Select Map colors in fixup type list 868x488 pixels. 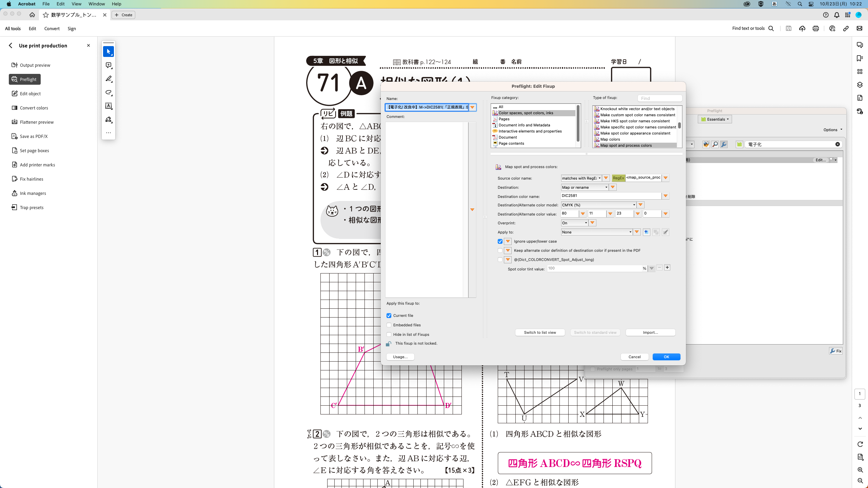coord(610,139)
